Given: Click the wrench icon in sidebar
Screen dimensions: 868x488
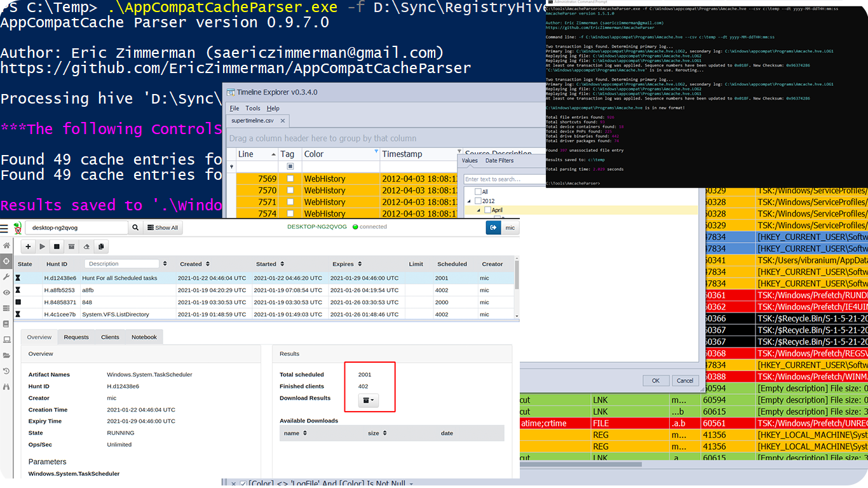Looking at the screenshot, I should 6,277.
